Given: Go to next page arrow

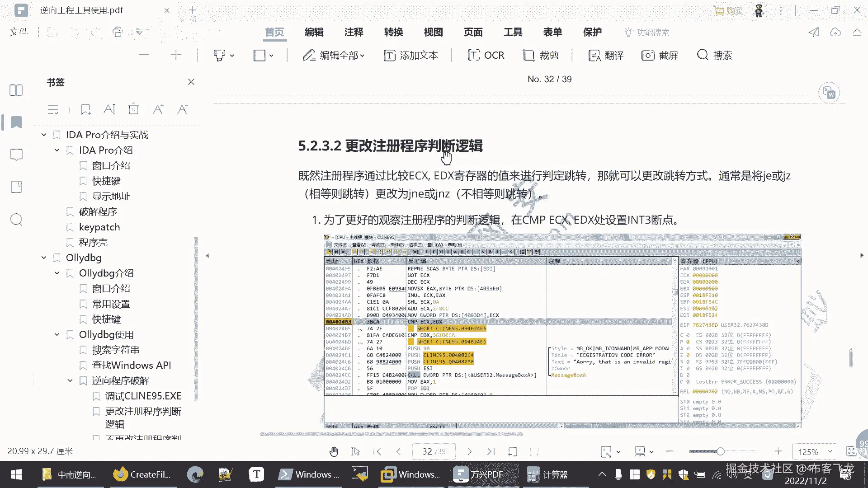Looking at the screenshot, I should click(469, 451).
